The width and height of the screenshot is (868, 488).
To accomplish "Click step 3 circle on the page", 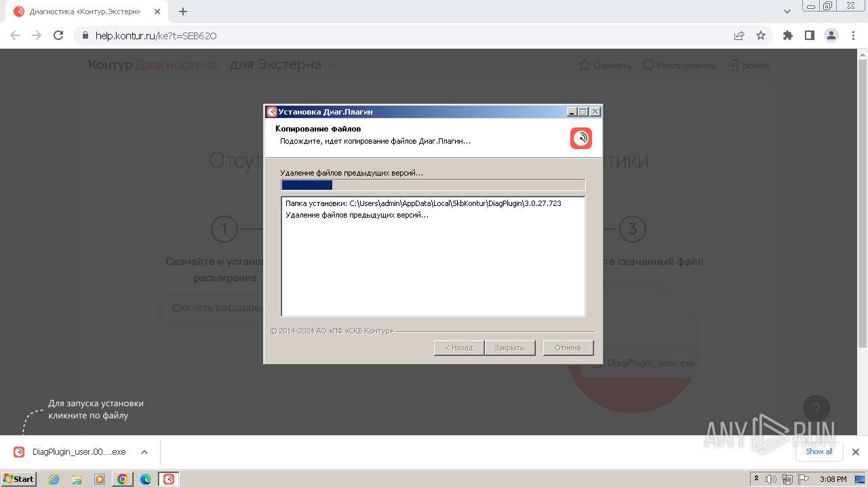I will pyautogui.click(x=632, y=229).
